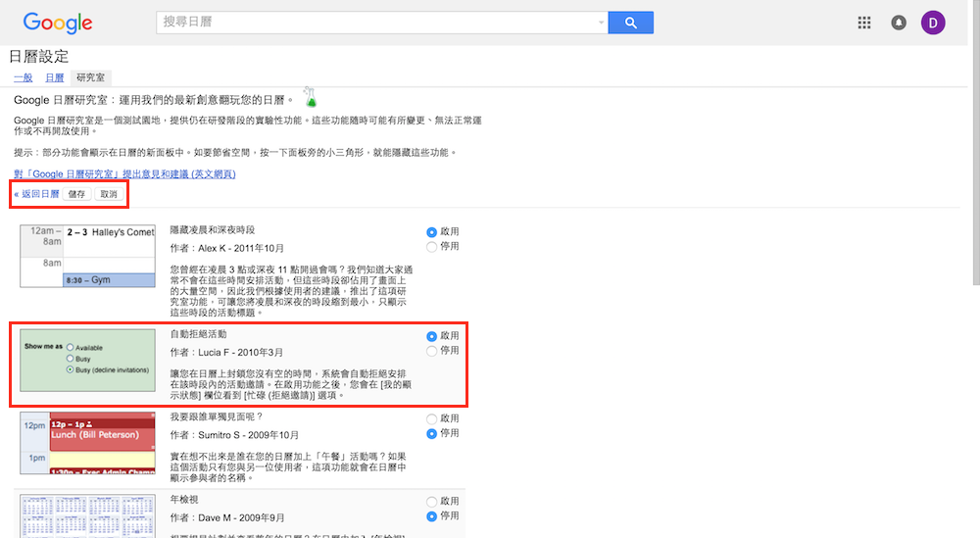
Task: Click author text 作者：Dave M - 2009年9月
Action: click(x=227, y=518)
